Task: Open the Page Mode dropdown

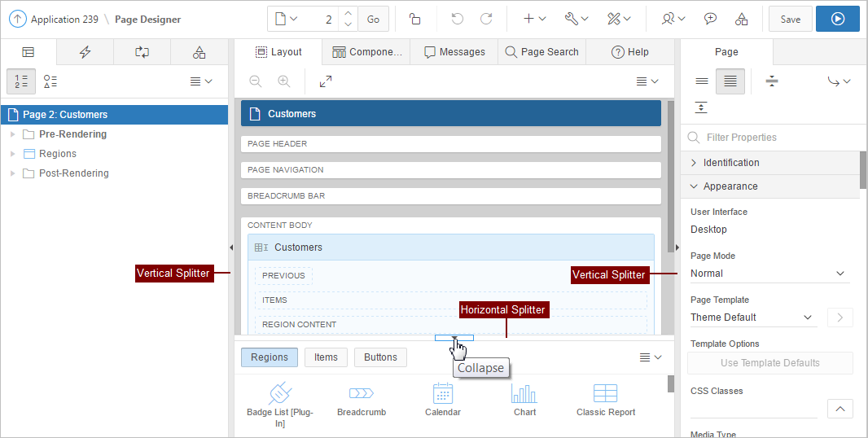Action: (x=769, y=274)
